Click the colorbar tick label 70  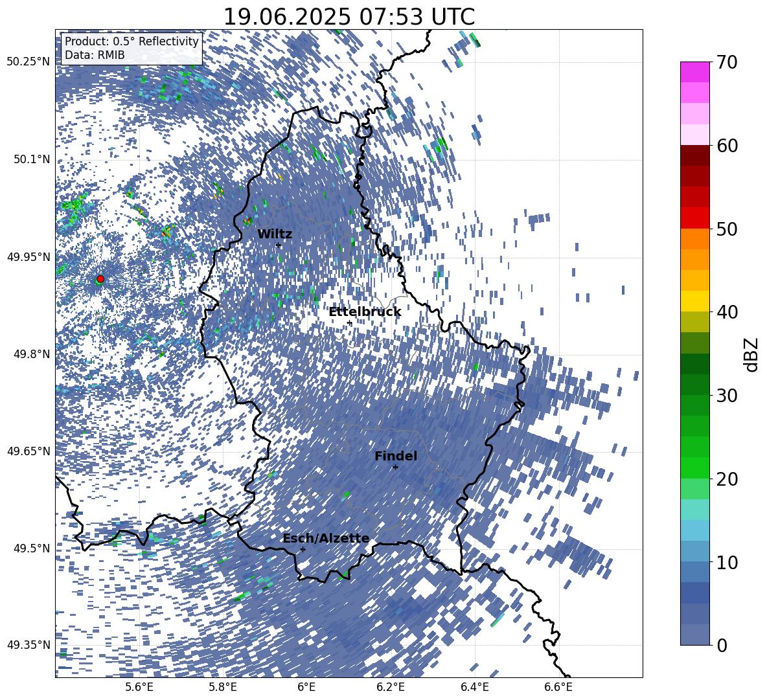pyautogui.click(x=727, y=63)
